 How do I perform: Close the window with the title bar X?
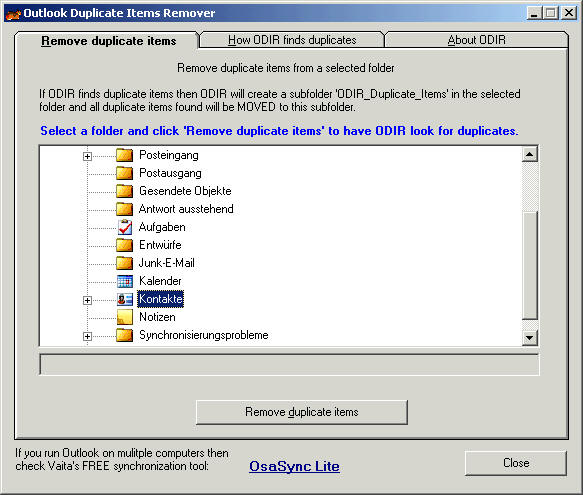pyautogui.click(x=569, y=14)
